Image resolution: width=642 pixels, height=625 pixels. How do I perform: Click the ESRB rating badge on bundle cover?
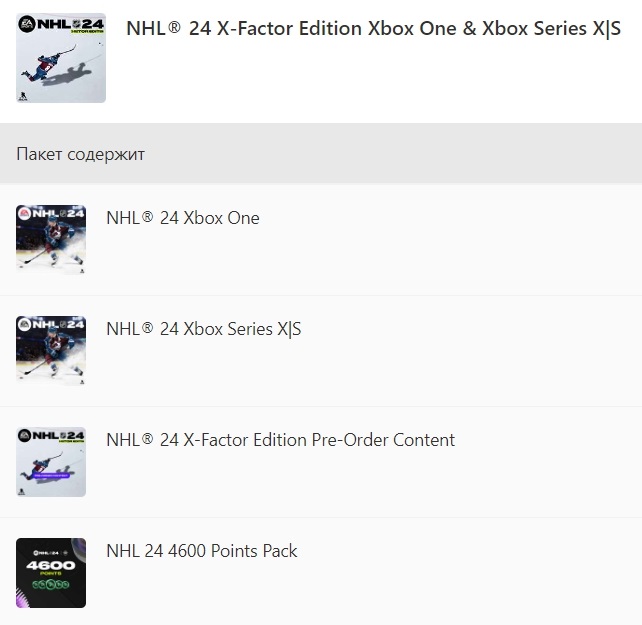(x=23, y=96)
